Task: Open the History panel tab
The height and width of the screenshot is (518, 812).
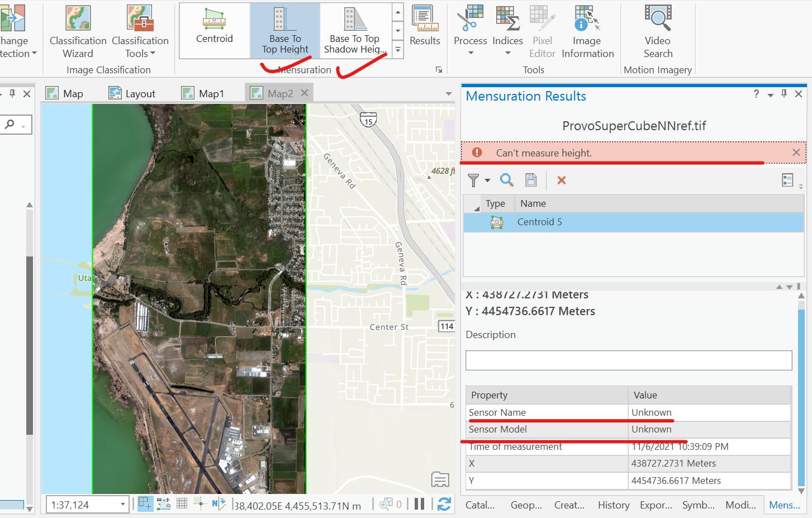Action: 612,505
